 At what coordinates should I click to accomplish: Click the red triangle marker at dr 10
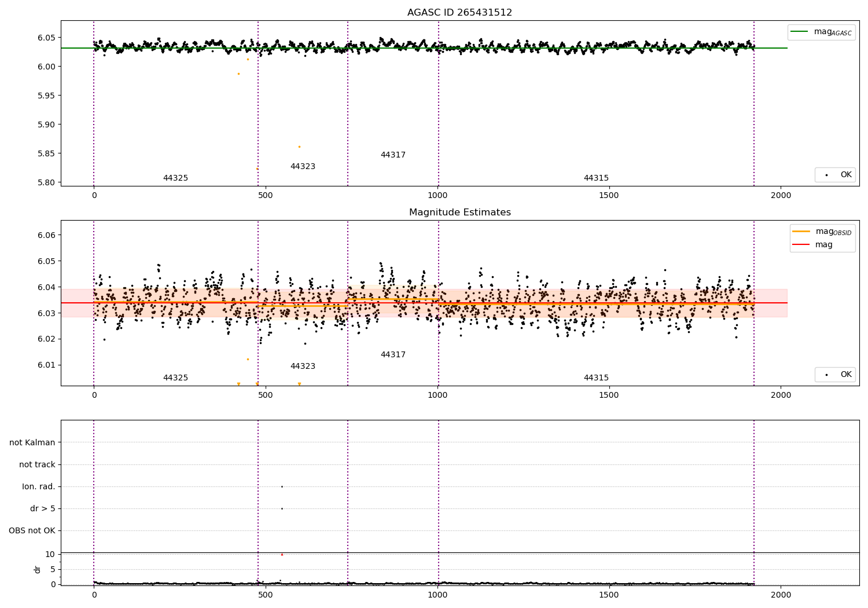pos(282,554)
